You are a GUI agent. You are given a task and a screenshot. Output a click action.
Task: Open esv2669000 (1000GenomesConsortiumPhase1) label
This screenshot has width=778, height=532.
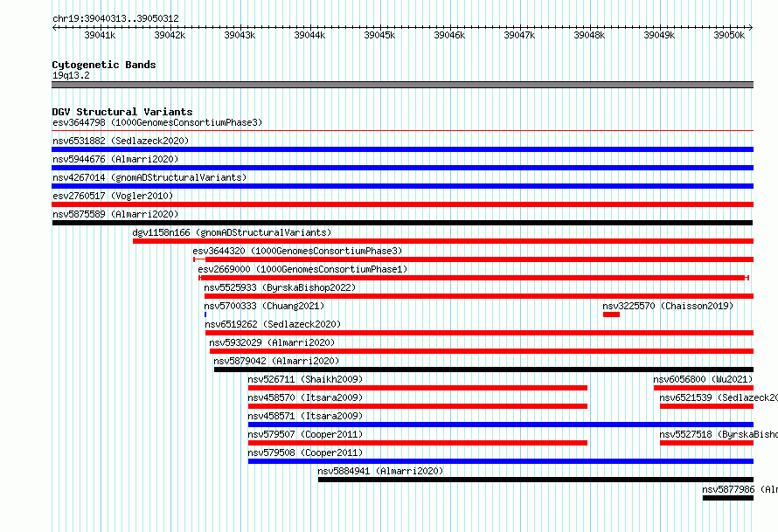[x=302, y=269]
